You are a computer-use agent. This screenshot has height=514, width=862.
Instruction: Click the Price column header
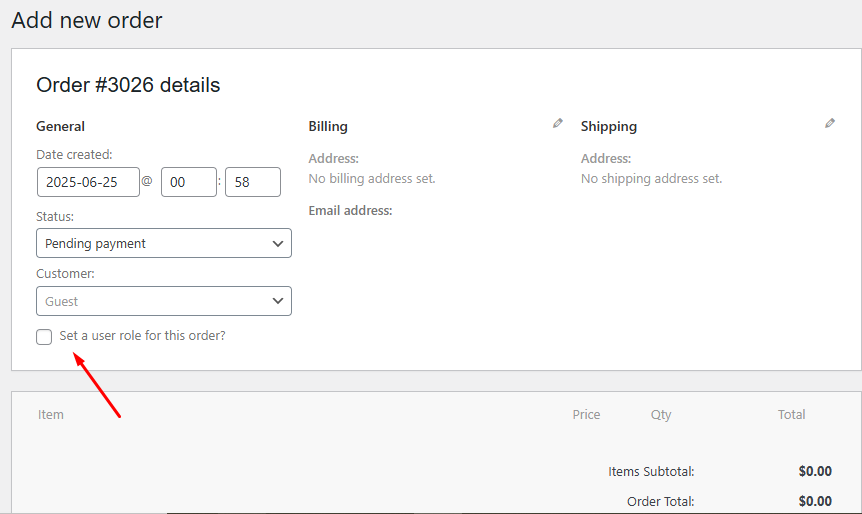tap(586, 414)
